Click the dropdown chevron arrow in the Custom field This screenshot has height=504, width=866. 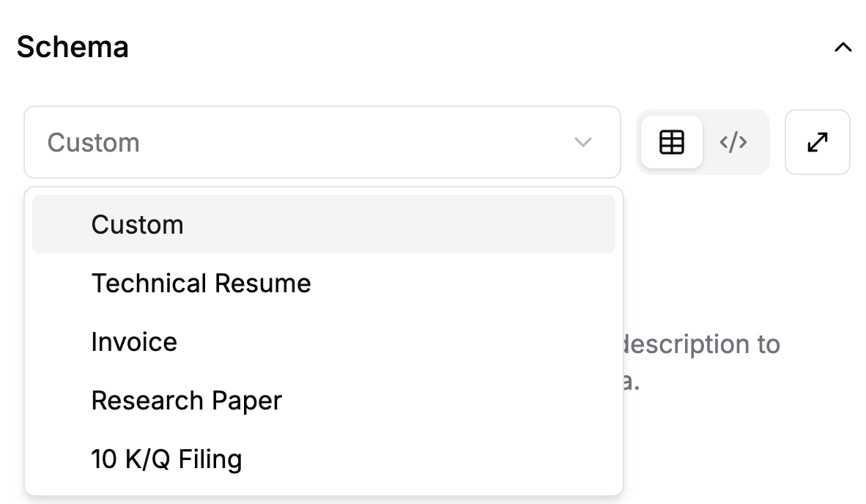(583, 142)
